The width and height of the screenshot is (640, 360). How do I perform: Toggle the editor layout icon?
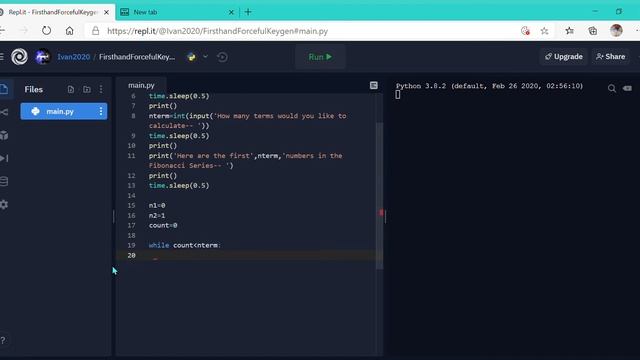tap(373, 85)
